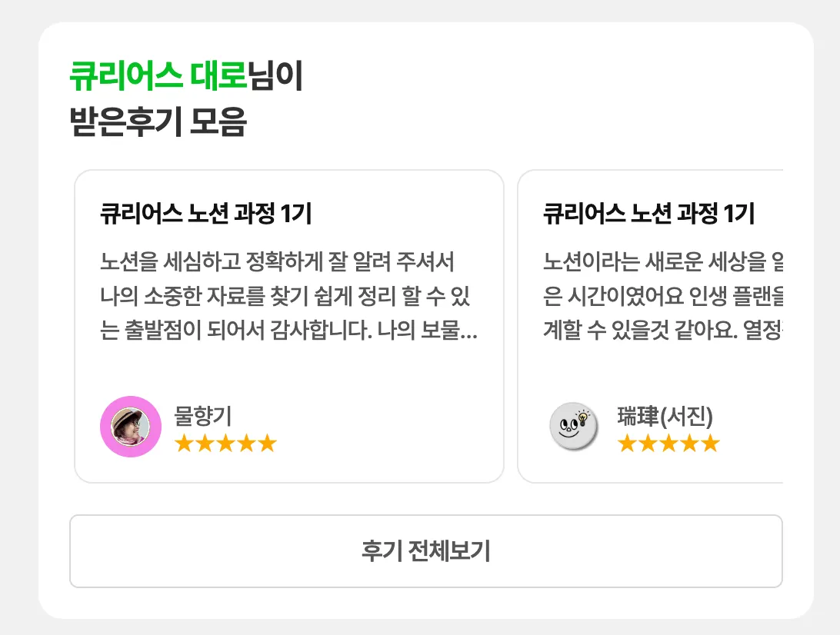This screenshot has width=840, height=635.
Task: Click the fourth star in 瑞珒(서진)'s rating
Action: click(689, 444)
